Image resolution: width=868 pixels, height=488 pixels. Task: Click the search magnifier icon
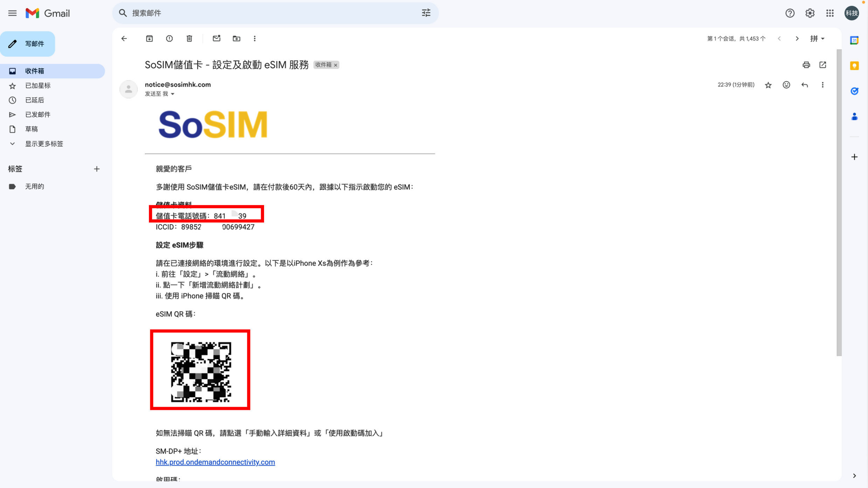(123, 13)
